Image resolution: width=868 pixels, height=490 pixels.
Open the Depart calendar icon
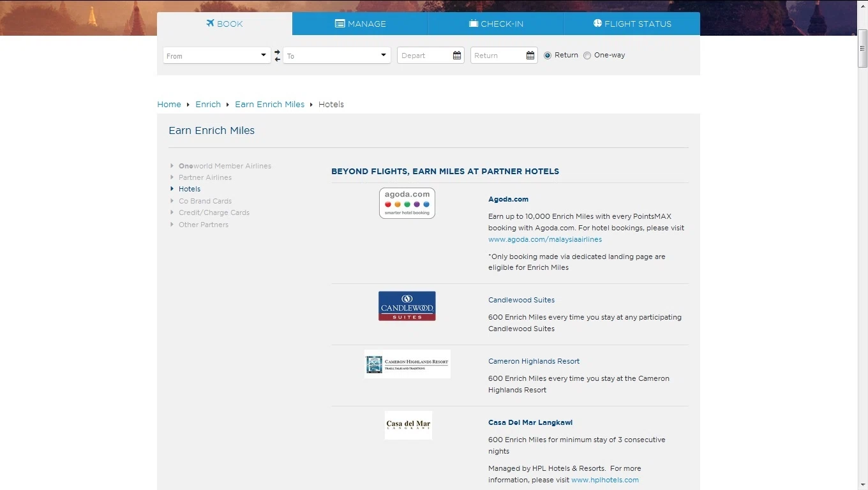(457, 56)
